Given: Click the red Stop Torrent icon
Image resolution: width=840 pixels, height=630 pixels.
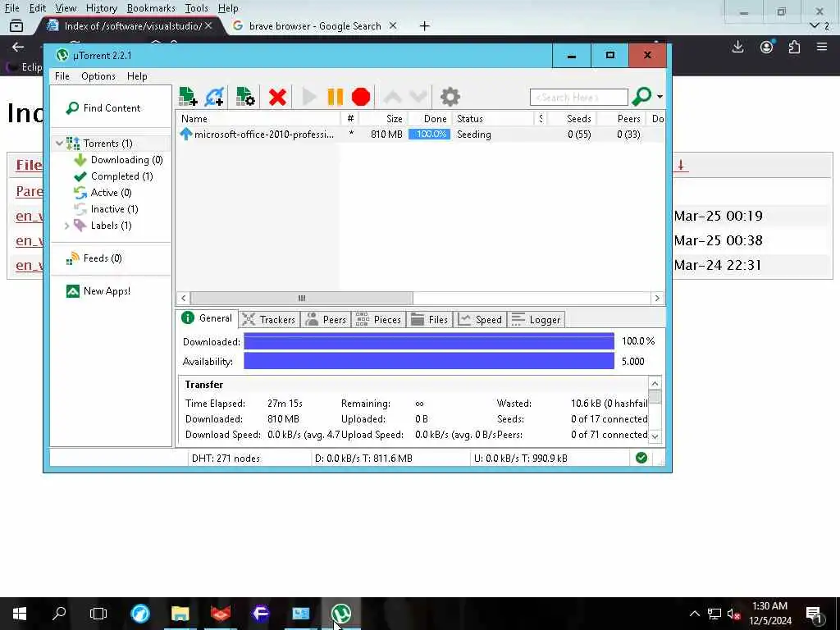Looking at the screenshot, I should 361,97.
